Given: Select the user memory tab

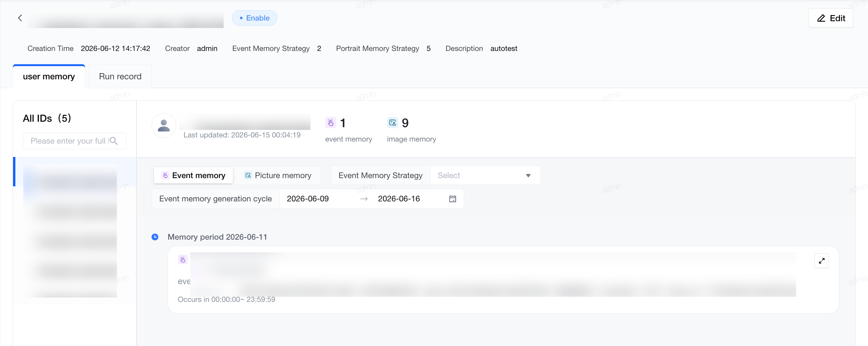Looking at the screenshot, I should pyautogui.click(x=49, y=77).
